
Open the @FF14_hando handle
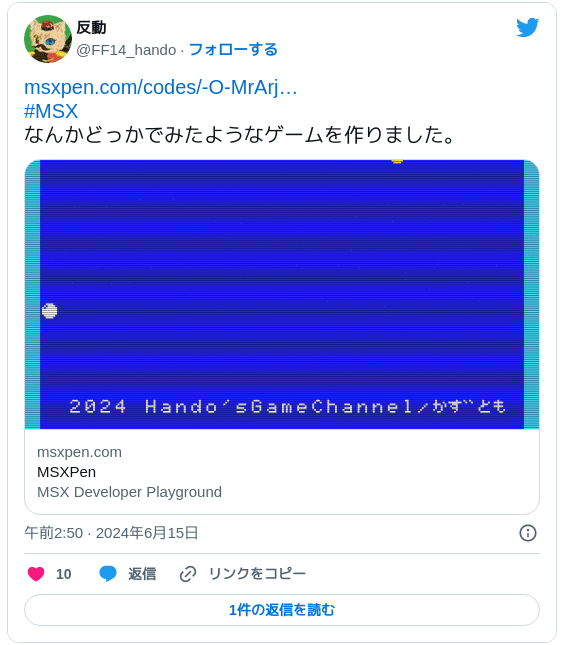(126, 50)
